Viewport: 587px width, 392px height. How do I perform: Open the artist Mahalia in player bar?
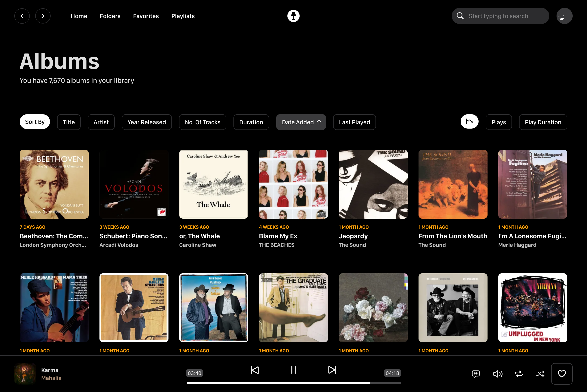point(51,378)
